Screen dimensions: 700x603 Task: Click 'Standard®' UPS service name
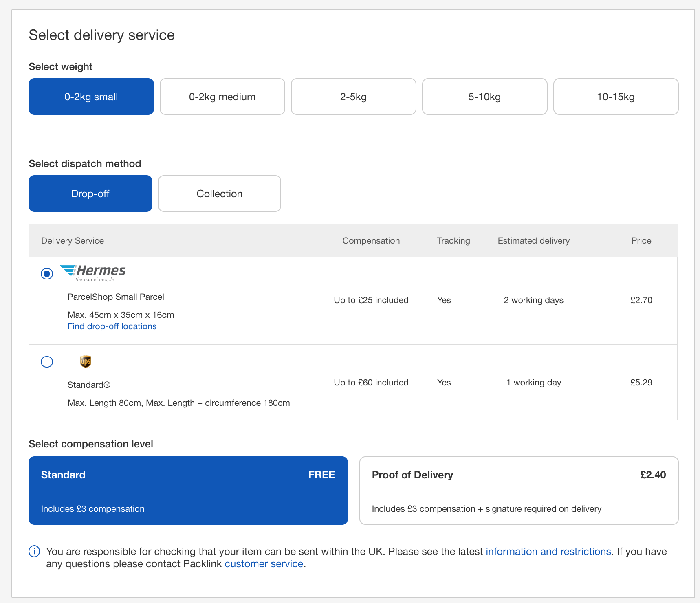click(89, 385)
